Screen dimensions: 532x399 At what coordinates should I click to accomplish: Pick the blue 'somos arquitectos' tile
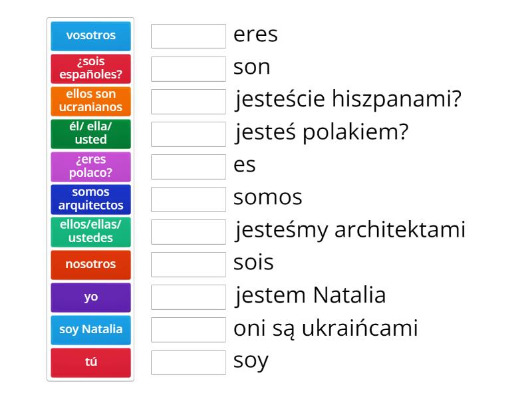[x=90, y=199]
